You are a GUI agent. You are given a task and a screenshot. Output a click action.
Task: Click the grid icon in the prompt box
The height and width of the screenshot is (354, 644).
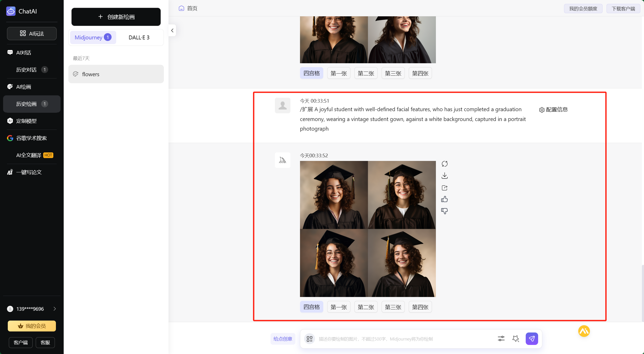click(309, 339)
